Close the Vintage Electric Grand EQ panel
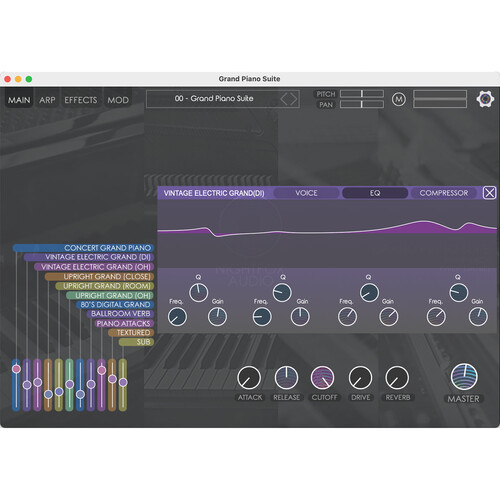 point(489,193)
